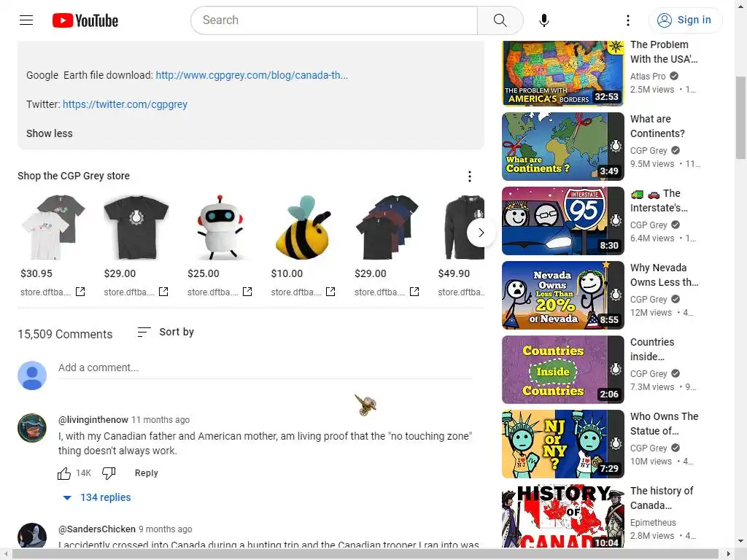Open @livinginthenow's channel avatar
This screenshot has height=560, width=747.
(x=32, y=427)
